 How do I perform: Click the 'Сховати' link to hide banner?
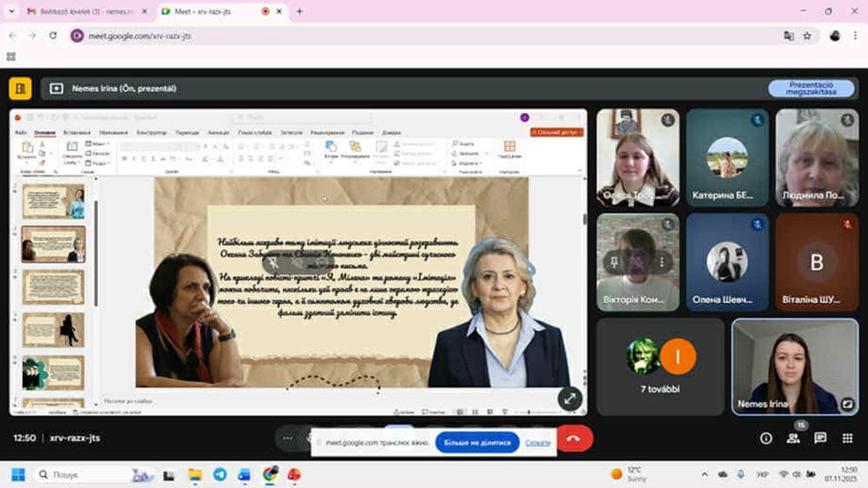537,443
